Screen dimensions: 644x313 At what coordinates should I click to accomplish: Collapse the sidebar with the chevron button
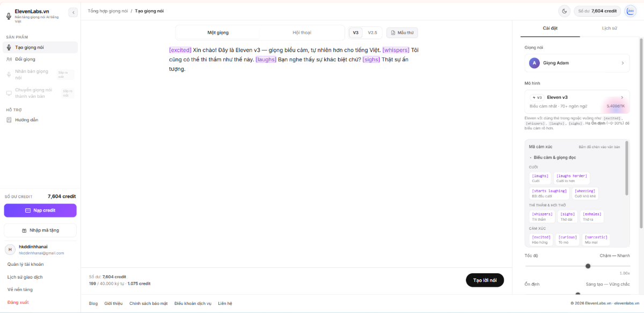[x=74, y=12]
